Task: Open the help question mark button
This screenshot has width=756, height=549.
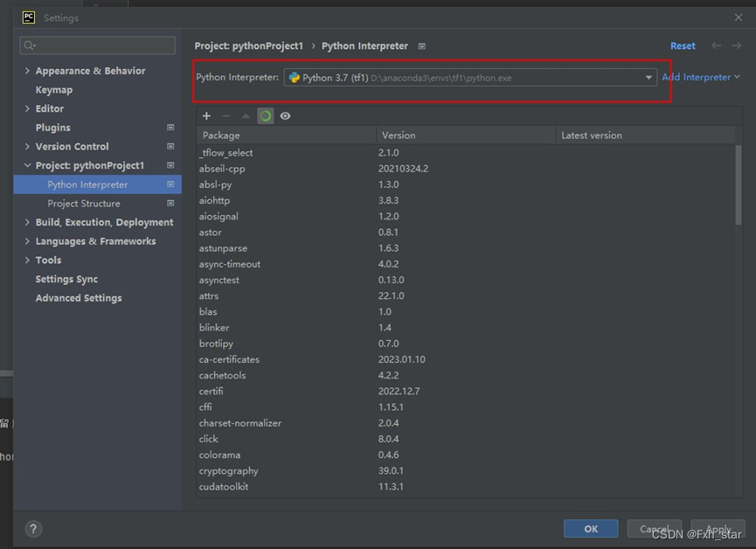Action: click(x=33, y=529)
